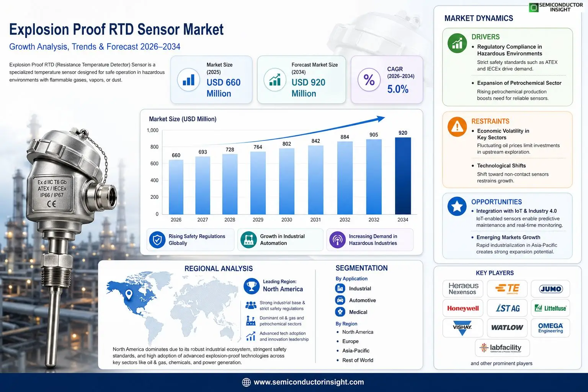Viewport: 588px width, 392px height.
Task: Click the Emerging Markets Growth bullet
Action: pyautogui.click(x=508, y=237)
